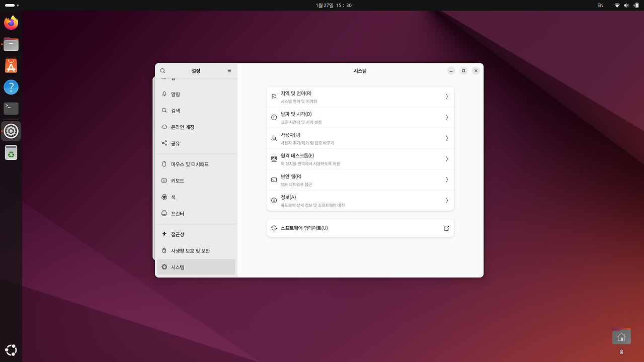Viewport: 644px width, 362px height.
Task: Click the users icon for 사용자
Action: tap(274, 138)
